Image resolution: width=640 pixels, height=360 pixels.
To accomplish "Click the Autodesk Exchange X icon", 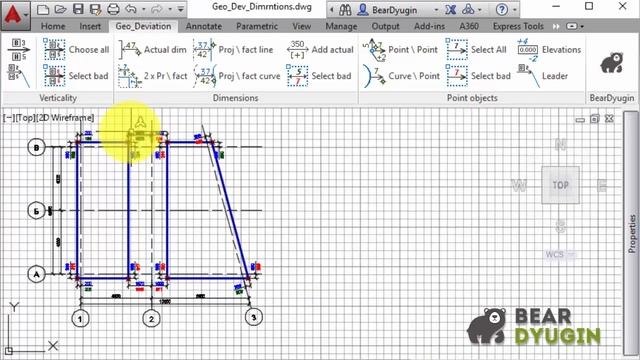I will [x=451, y=9].
